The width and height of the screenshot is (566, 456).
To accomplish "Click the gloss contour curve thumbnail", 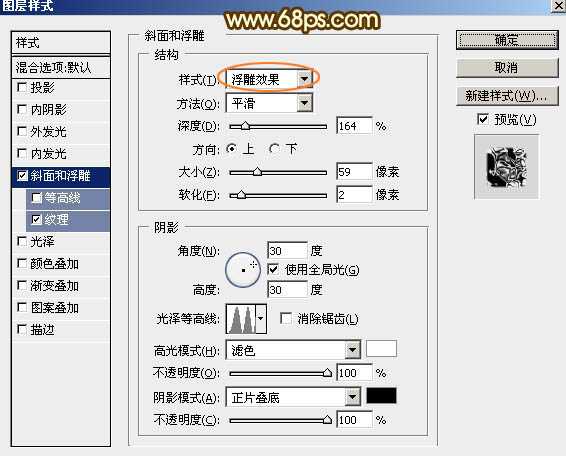I will (241, 318).
